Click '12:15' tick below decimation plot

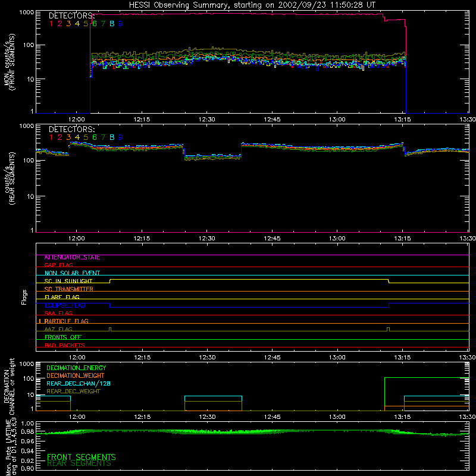click(x=142, y=417)
